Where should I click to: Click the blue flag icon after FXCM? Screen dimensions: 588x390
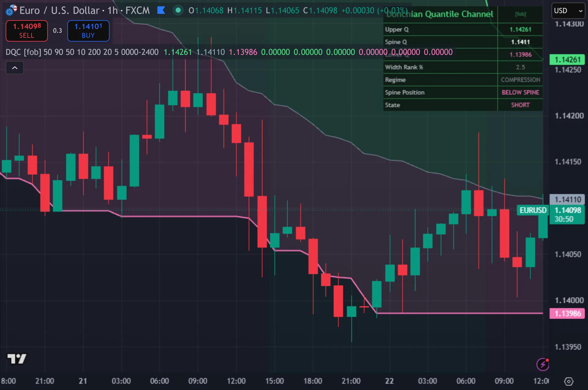tap(161, 10)
